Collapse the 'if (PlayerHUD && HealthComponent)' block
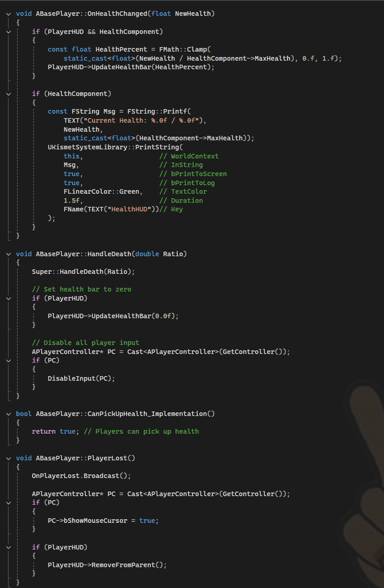Viewport: 384px width, 588px height. coord(9,32)
